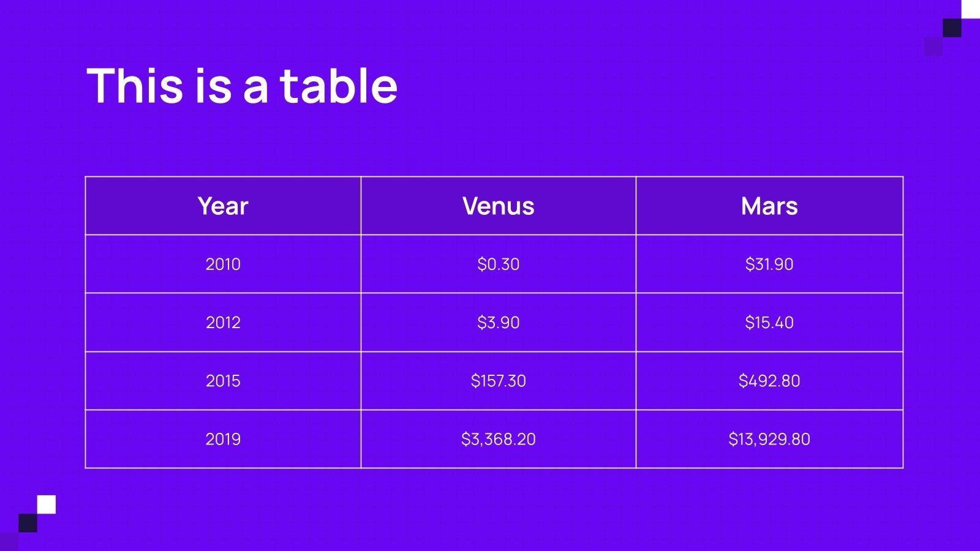980x551 pixels.
Task: Click the 2010 year cell
Action: coord(223,264)
